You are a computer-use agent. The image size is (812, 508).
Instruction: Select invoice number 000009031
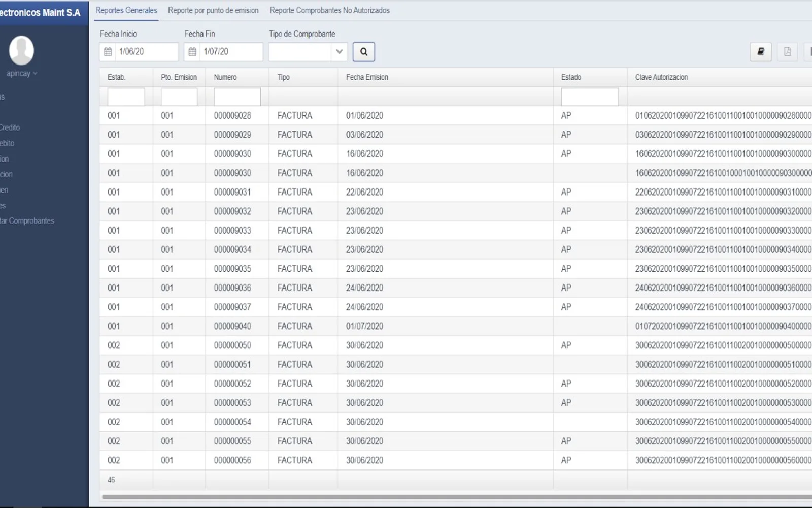pyautogui.click(x=232, y=192)
